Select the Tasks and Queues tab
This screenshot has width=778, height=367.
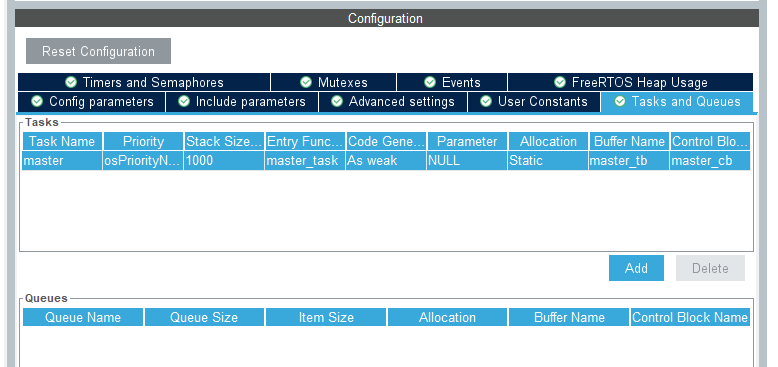(x=677, y=102)
